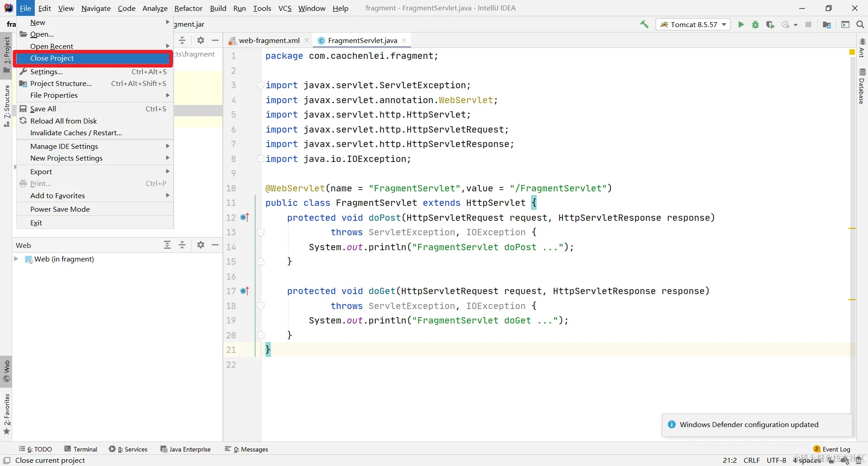Toggle the 6: TODO tool window
This screenshot has height=466, width=868.
coord(35,449)
